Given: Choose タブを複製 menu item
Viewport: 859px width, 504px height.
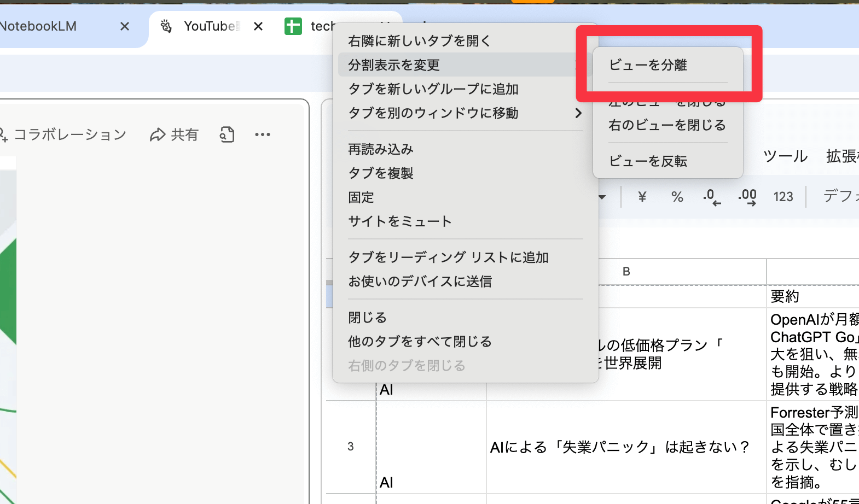Looking at the screenshot, I should point(465,173).
